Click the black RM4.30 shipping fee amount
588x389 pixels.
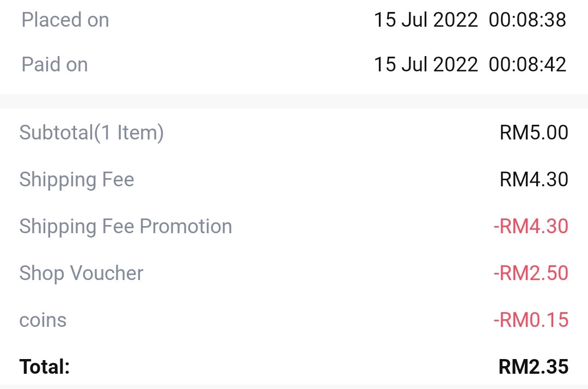(534, 179)
